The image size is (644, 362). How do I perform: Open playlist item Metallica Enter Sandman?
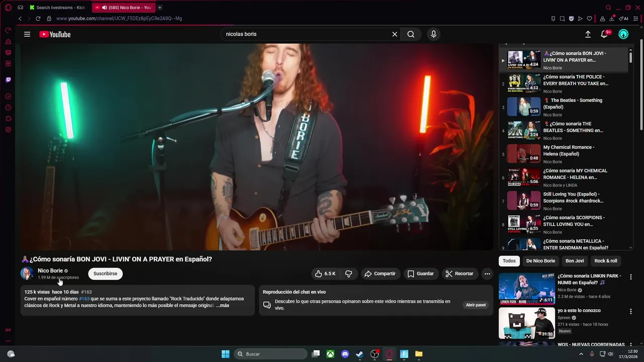click(563, 244)
